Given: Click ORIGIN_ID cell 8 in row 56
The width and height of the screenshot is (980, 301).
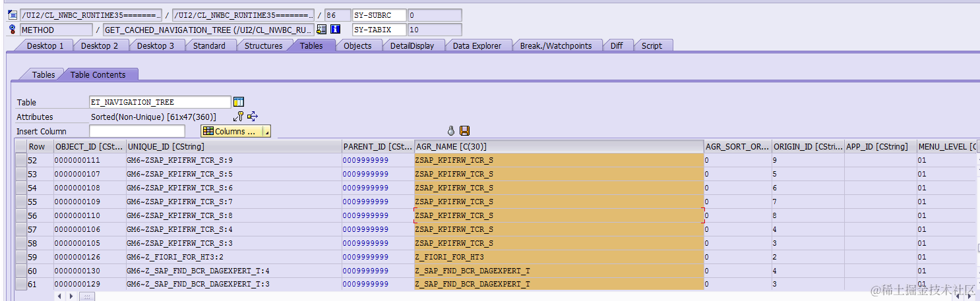Looking at the screenshot, I should (808, 215).
